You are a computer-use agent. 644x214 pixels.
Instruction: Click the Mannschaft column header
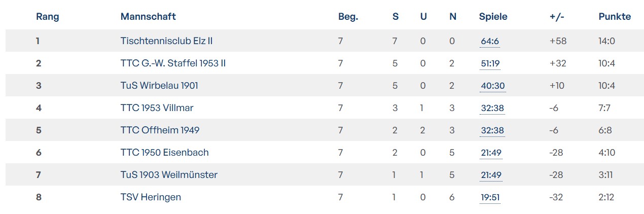pos(148,17)
